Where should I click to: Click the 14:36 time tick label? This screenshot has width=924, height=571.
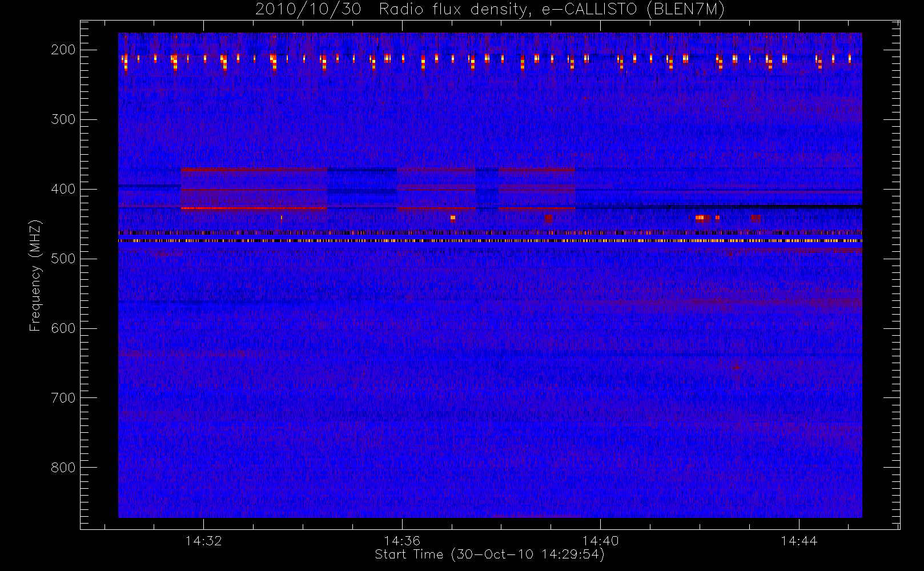(x=402, y=541)
